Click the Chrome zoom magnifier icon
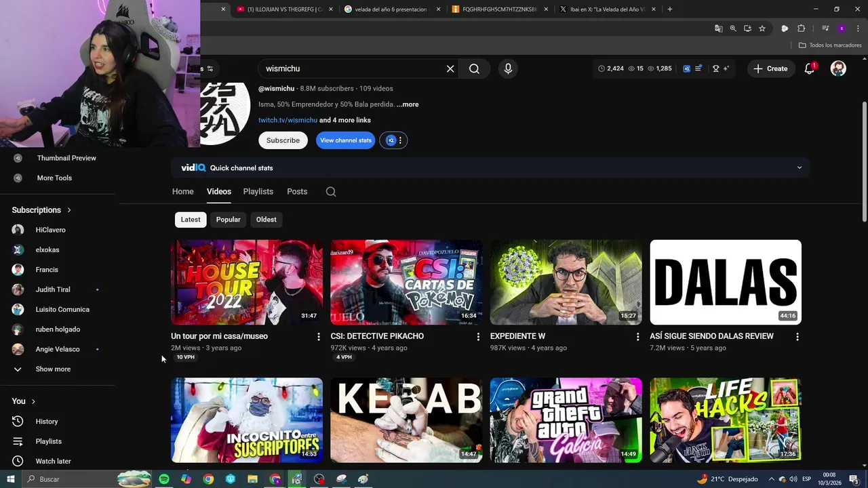This screenshot has height=488, width=868. pos(733,28)
